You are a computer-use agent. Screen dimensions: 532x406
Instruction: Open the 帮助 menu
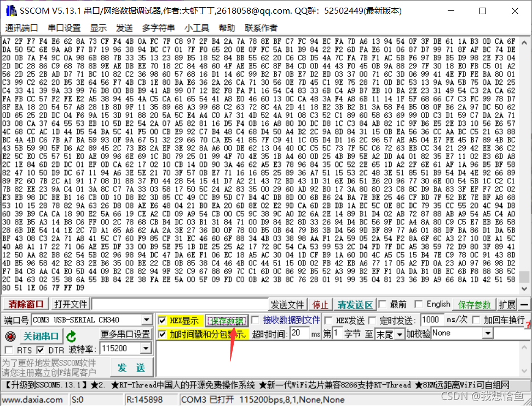tap(227, 28)
